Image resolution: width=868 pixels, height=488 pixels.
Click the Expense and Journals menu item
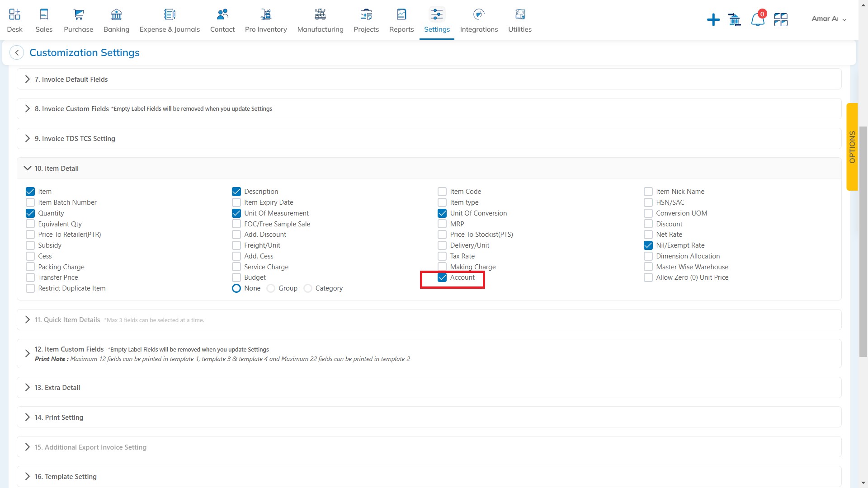170,20
